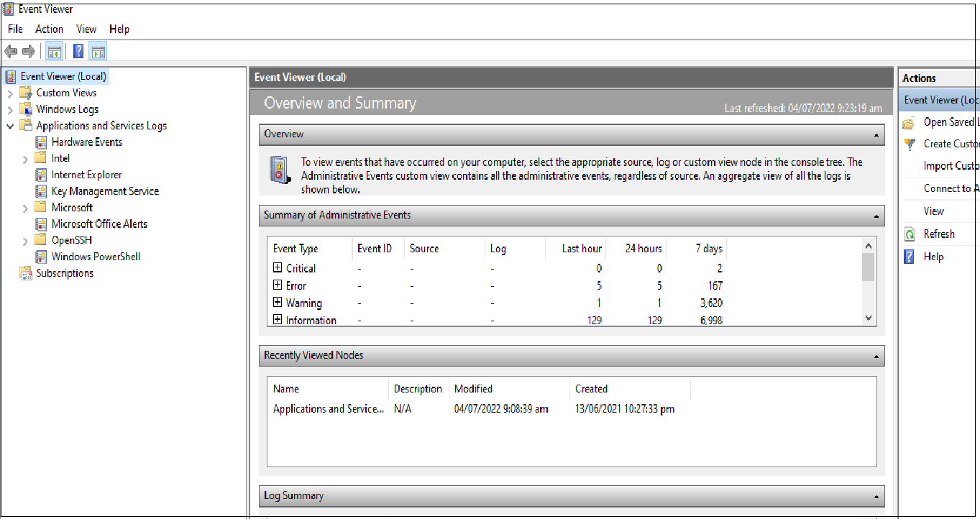Sort by the 24 hours column header
The height and width of the screenshot is (519, 980).
pyautogui.click(x=636, y=249)
